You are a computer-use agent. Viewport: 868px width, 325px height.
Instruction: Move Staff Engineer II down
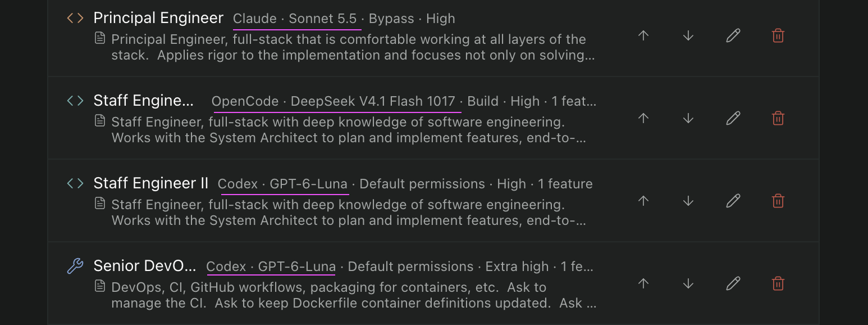pyautogui.click(x=688, y=201)
